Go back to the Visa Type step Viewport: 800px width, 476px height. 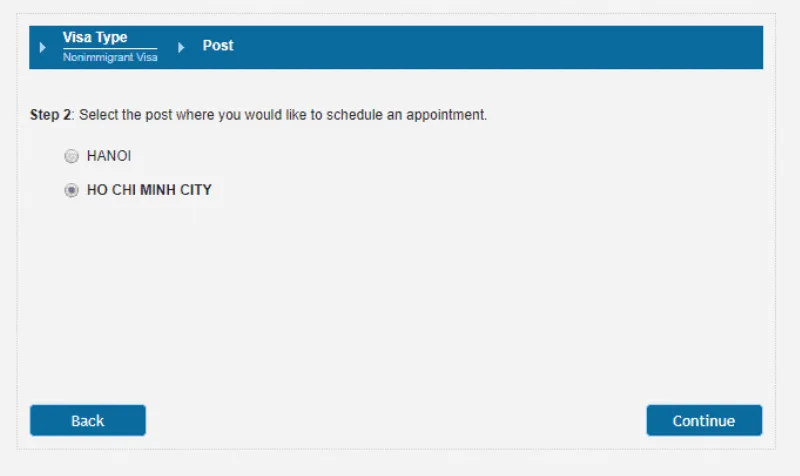coord(95,38)
